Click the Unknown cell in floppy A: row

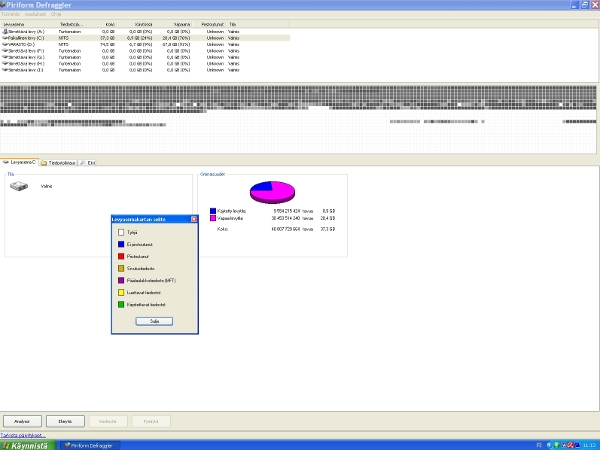tap(215, 31)
